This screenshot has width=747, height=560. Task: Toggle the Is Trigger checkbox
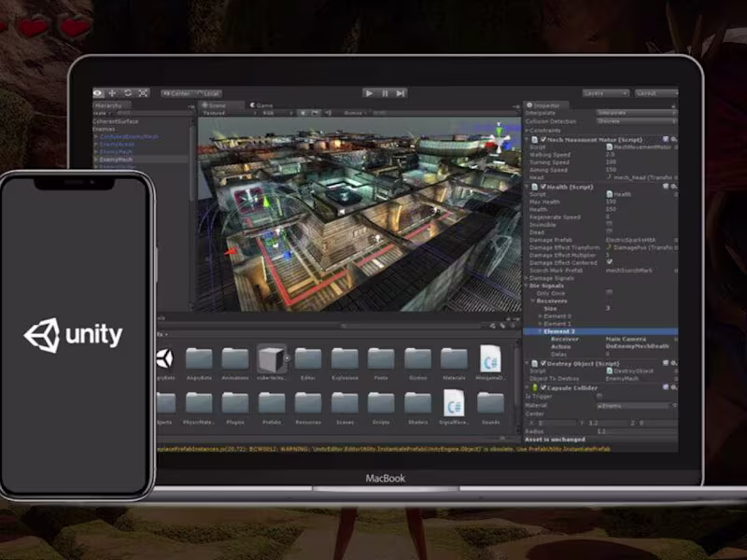(599, 396)
